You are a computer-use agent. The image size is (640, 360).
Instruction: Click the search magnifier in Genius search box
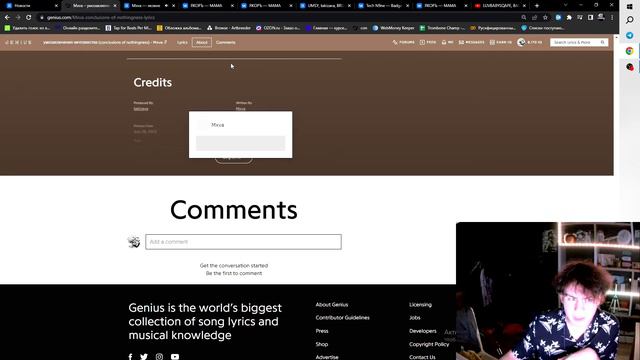(x=602, y=42)
